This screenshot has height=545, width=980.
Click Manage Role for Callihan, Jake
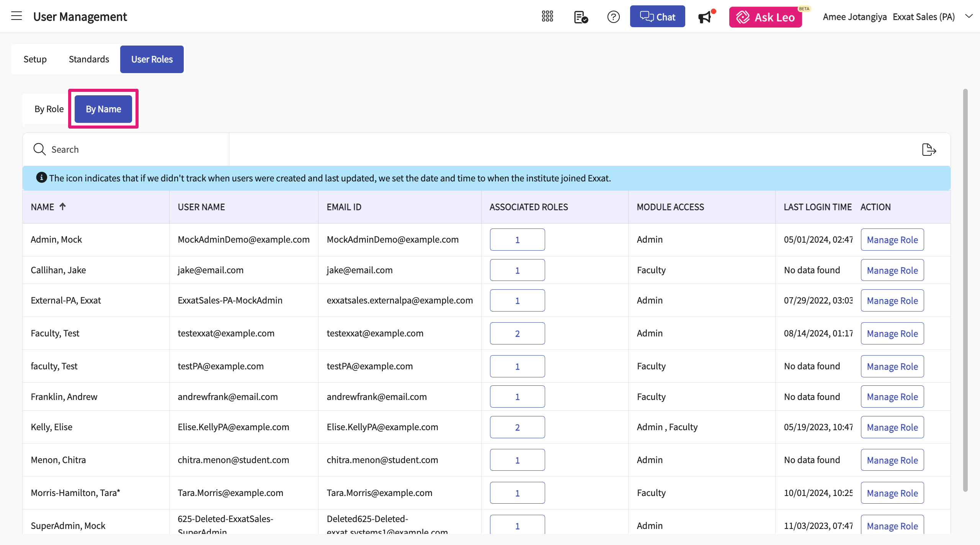point(892,270)
